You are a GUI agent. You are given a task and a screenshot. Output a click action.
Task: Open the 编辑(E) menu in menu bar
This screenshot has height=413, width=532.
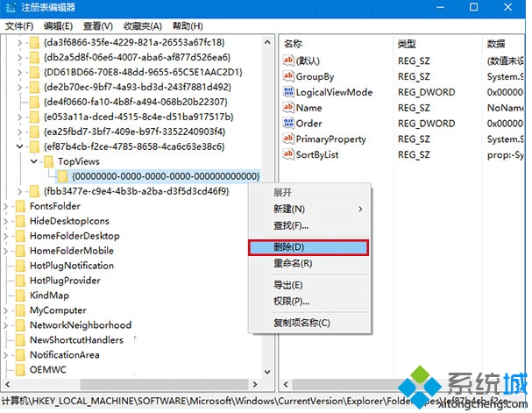(x=59, y=25)
